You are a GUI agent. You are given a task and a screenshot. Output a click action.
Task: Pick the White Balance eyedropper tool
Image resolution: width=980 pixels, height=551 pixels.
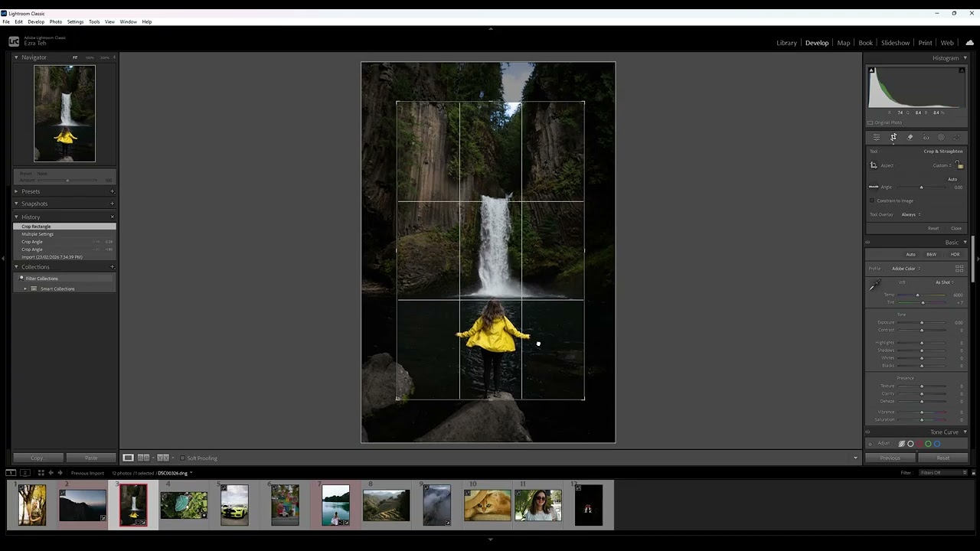874,286
